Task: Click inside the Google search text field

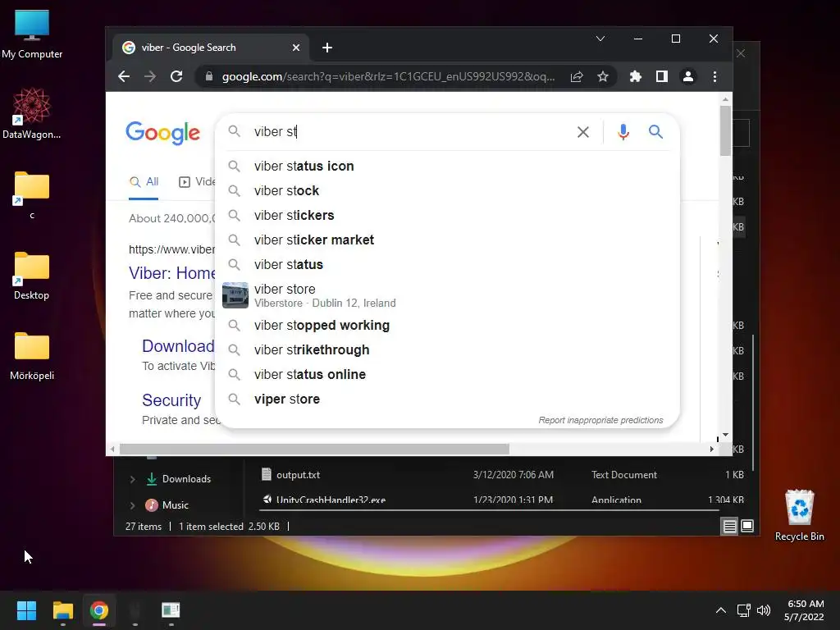Action: pyautogui.click(x=410, y=132)
